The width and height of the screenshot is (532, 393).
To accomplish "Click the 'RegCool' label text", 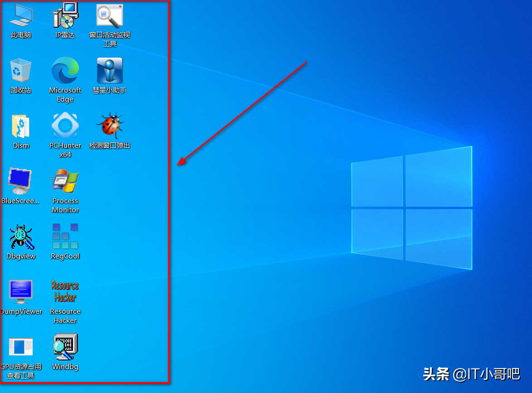I will pyautogui.click(x=65, y=256).
